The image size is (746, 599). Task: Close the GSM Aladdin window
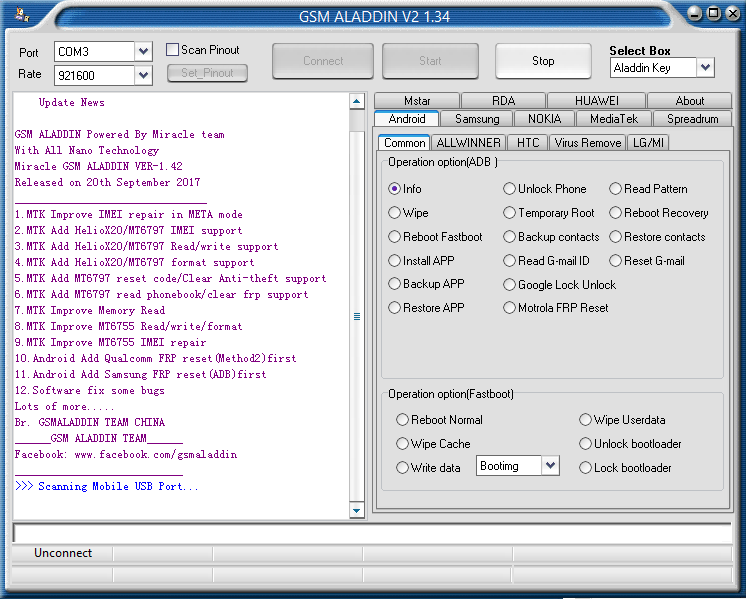[733, 13]
